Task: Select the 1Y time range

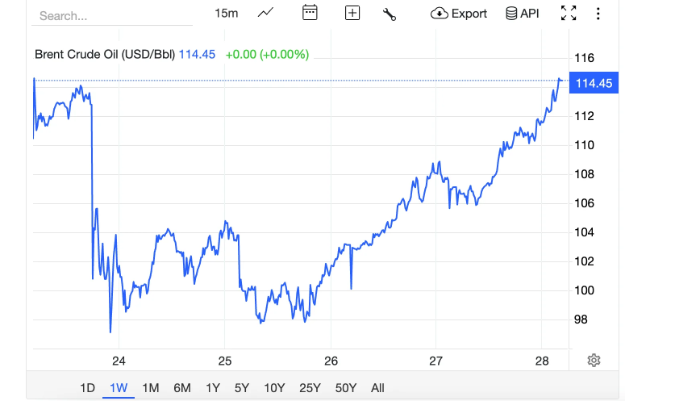Action: (212, 387)
